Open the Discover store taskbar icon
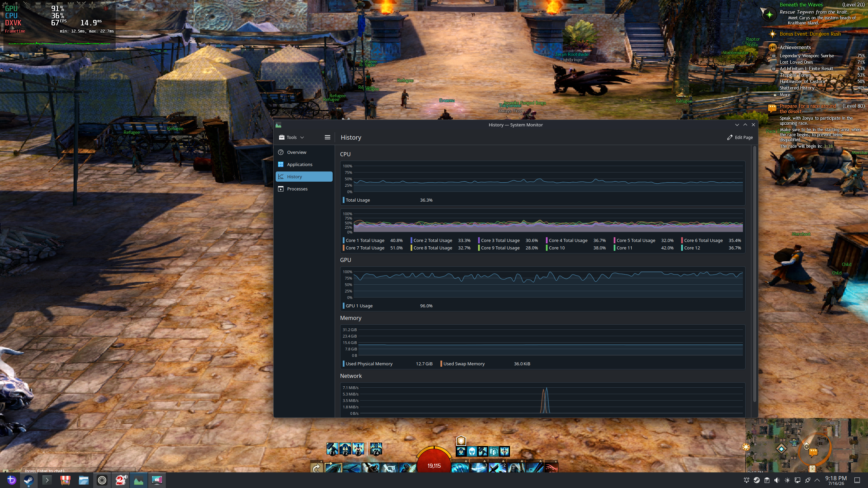This screenshot has height=488, width=868. (65, 480)
